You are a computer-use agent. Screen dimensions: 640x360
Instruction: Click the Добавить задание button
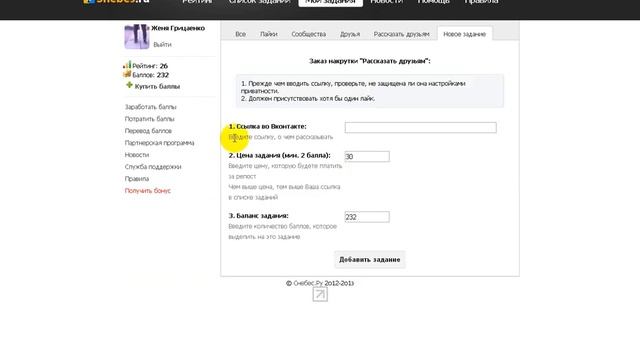tap(370, 260)
